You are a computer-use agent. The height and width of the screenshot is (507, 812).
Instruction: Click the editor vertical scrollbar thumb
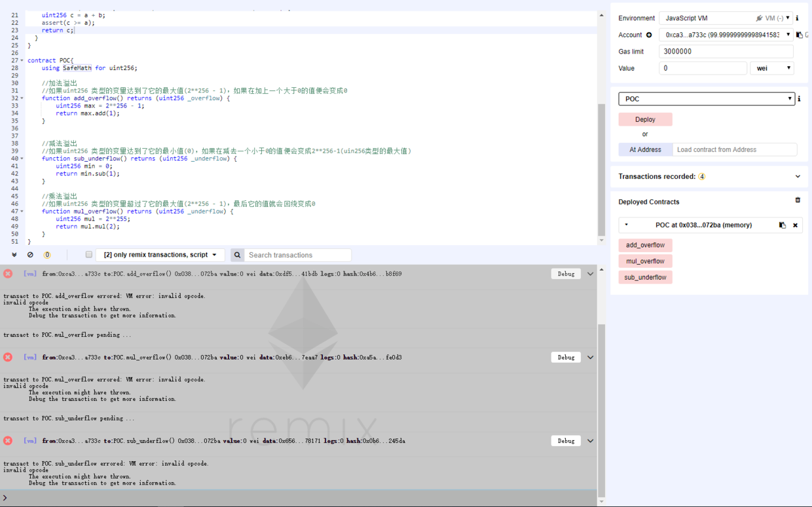(x=601, y=169)
